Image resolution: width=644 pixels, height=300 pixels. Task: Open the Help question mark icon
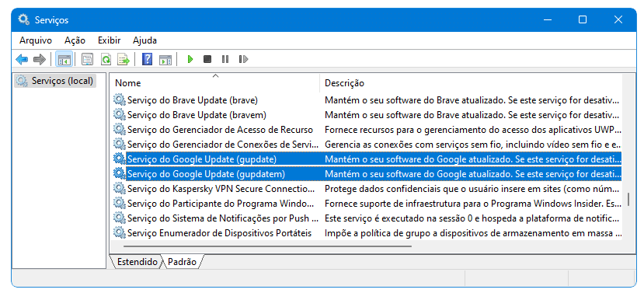(147, 60)
